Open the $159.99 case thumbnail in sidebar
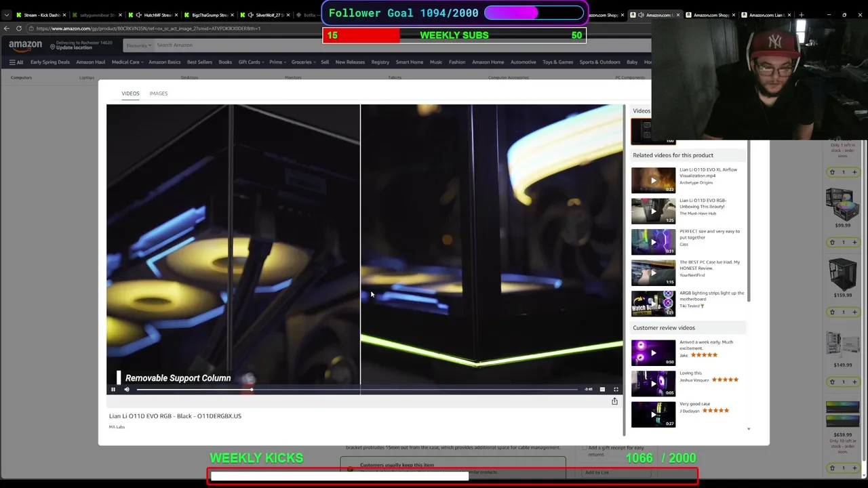Screen dimensions: 868x488 point(842,274)
